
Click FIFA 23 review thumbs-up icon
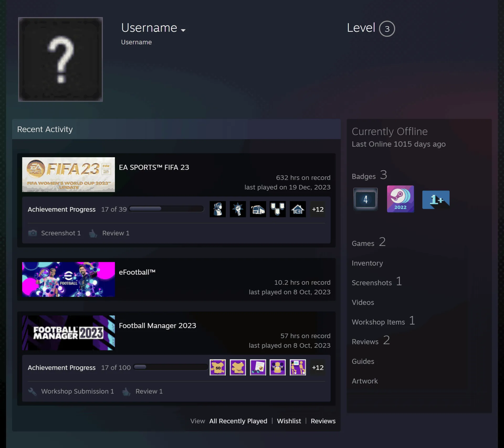pos(93,233)
